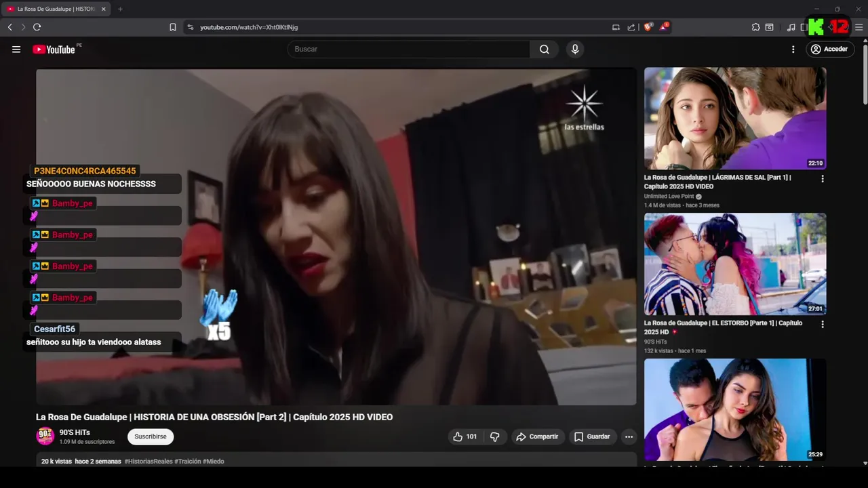
Task: Open options for EL ESTORBO video
Action: coord(823,325)
